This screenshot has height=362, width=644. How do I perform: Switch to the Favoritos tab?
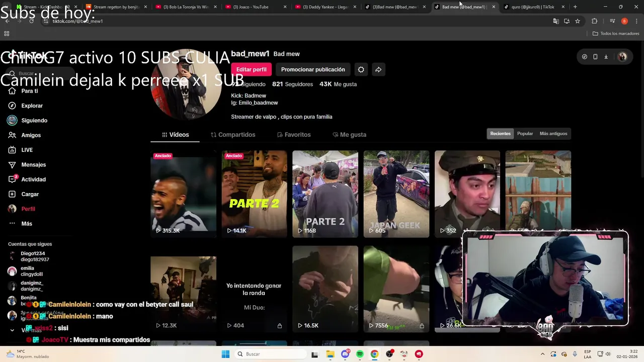[x=294, y=135]
